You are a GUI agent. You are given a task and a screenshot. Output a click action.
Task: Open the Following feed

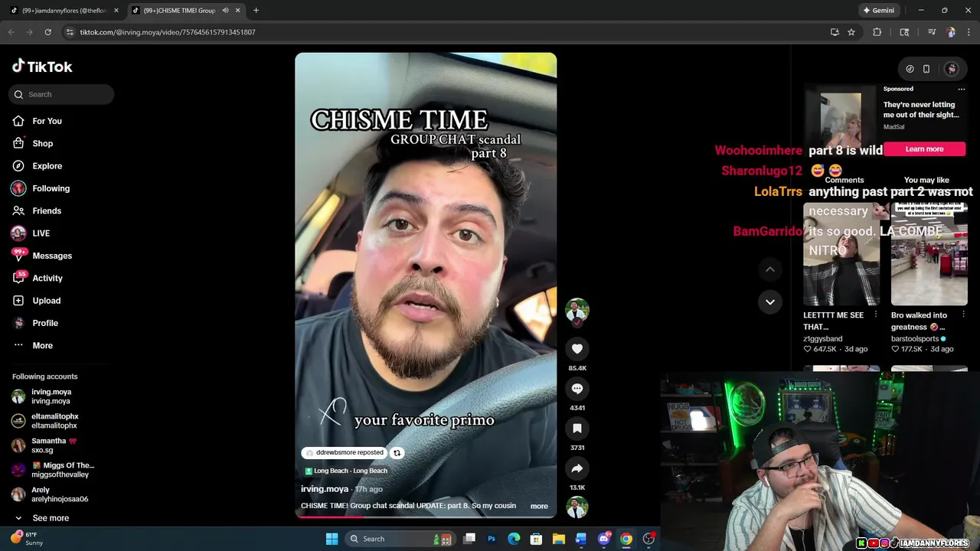click(51, 188)
